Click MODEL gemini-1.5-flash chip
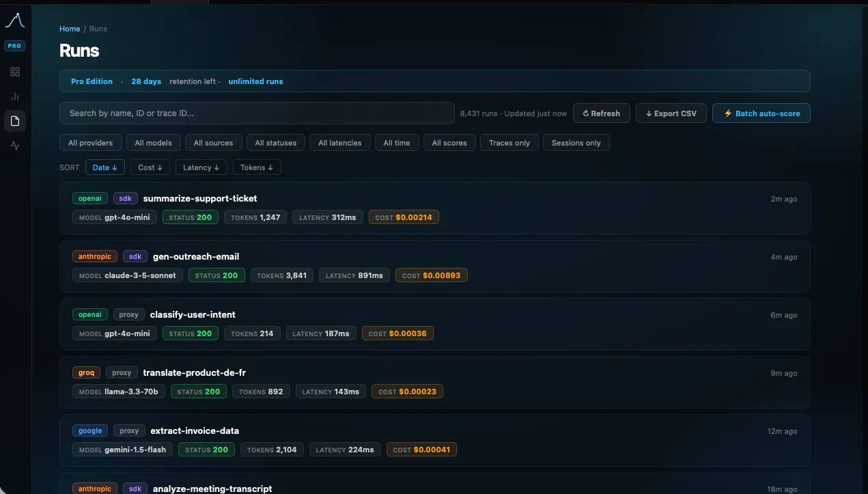 pos(123,450)
